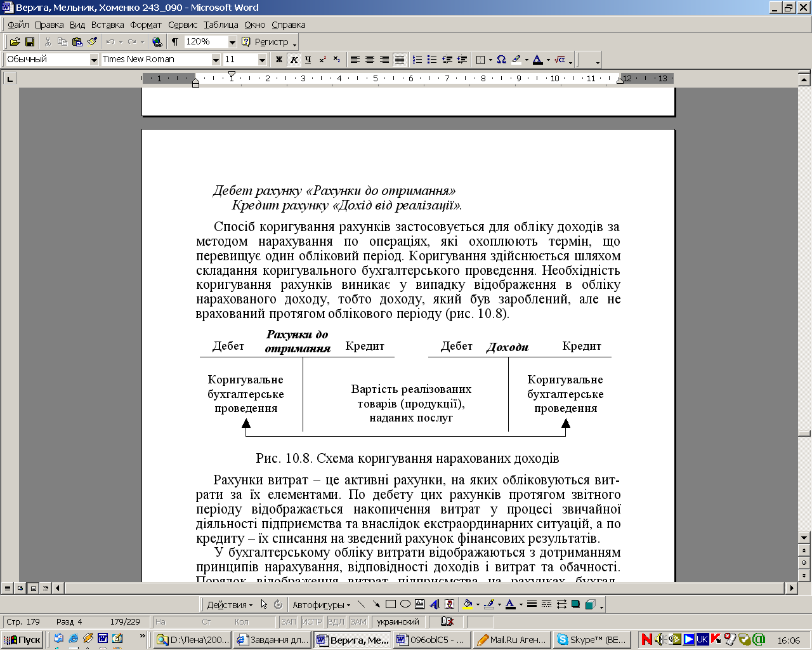Viewport: 812px width, 650px height.
Task: Toggle subscript formatting
Action: 337,60
